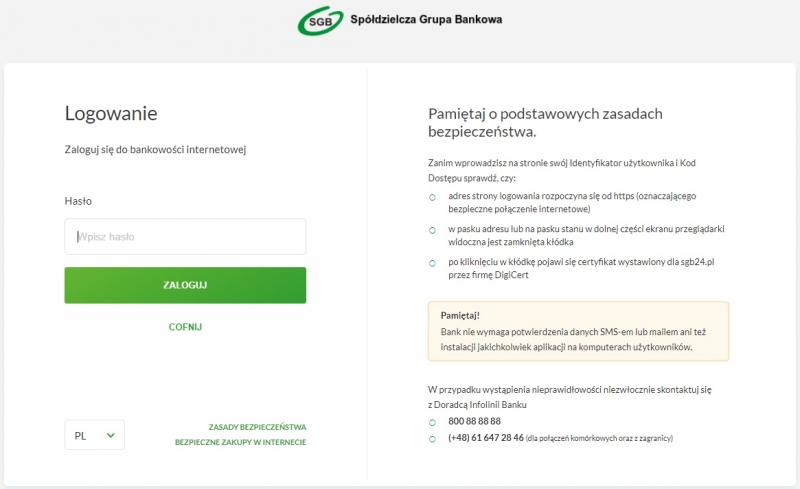Expand the language chevron arrow

(x=110, y=435)
